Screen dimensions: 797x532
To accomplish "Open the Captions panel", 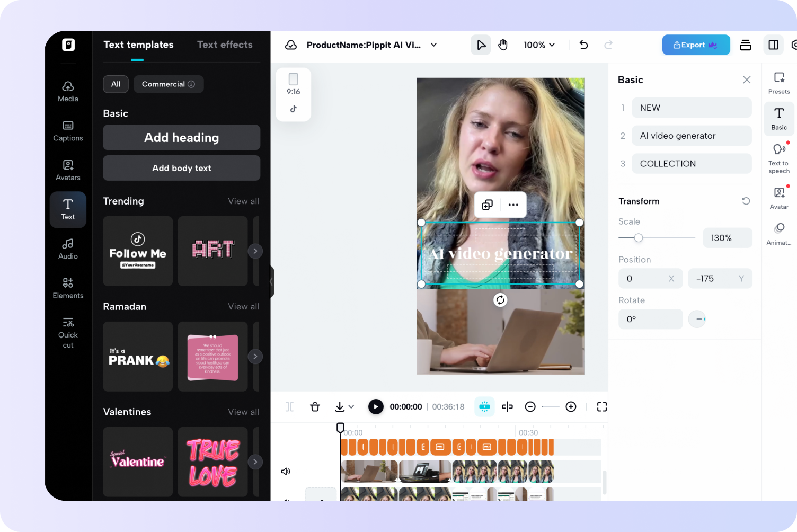I will point(68,131).
